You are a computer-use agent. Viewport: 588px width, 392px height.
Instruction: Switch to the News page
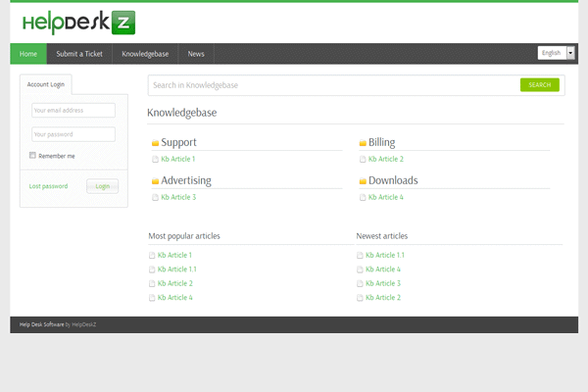click(196, 54)
